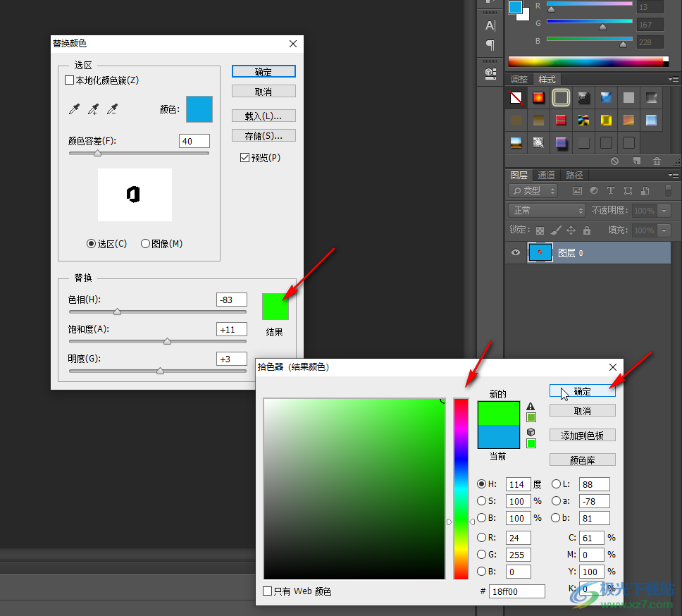682x616 pixels.
Task: Click the vertical hue spectrum bar
Action: (x=461, y=488)
